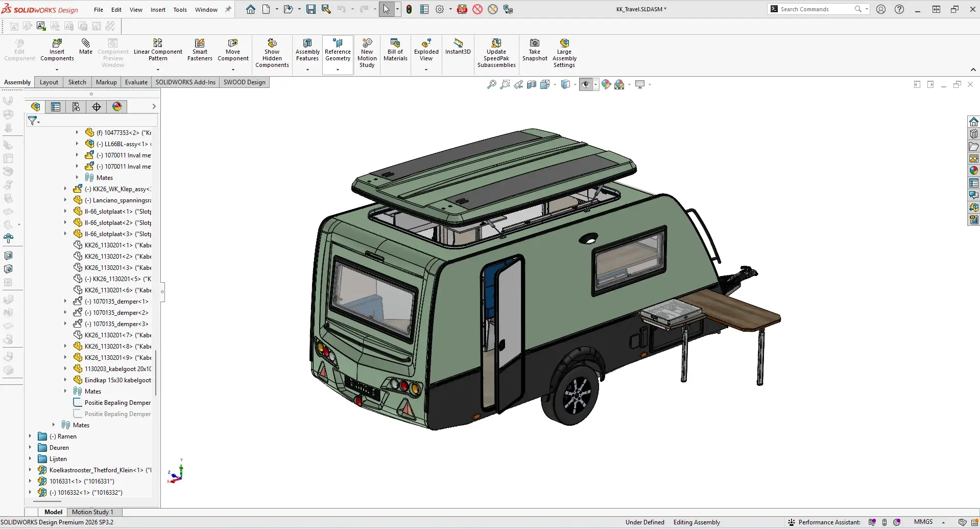Screen dimensions: 980x529
Task: Click Take Snapshot in the ribbon
Action: (x=535, y=50)
